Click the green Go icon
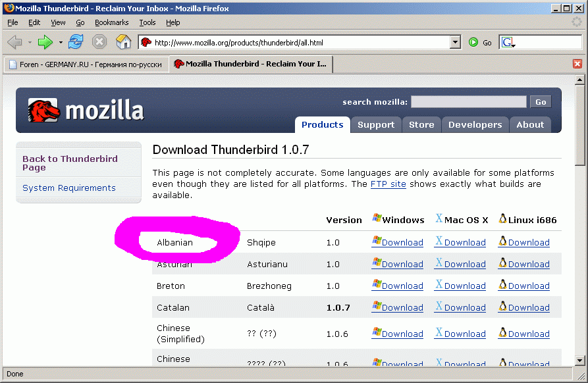The height and width of the screenshot is (383, 588). pos(473,42)
